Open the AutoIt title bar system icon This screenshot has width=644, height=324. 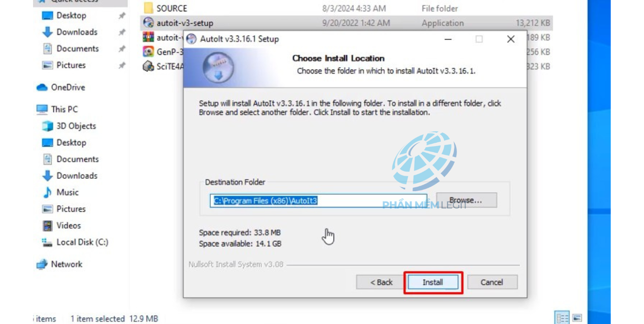pos(191,40)
